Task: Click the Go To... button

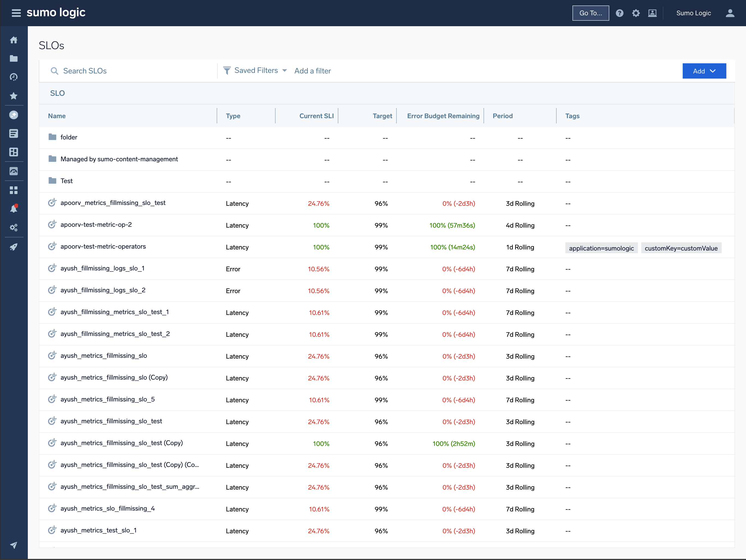Action: point(590,13)
